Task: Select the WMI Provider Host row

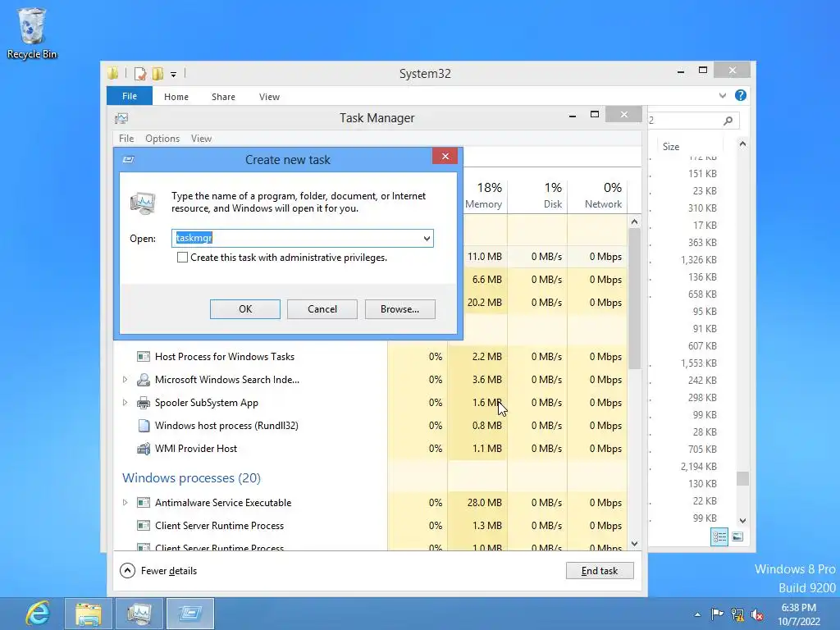Action: [370, 449]
